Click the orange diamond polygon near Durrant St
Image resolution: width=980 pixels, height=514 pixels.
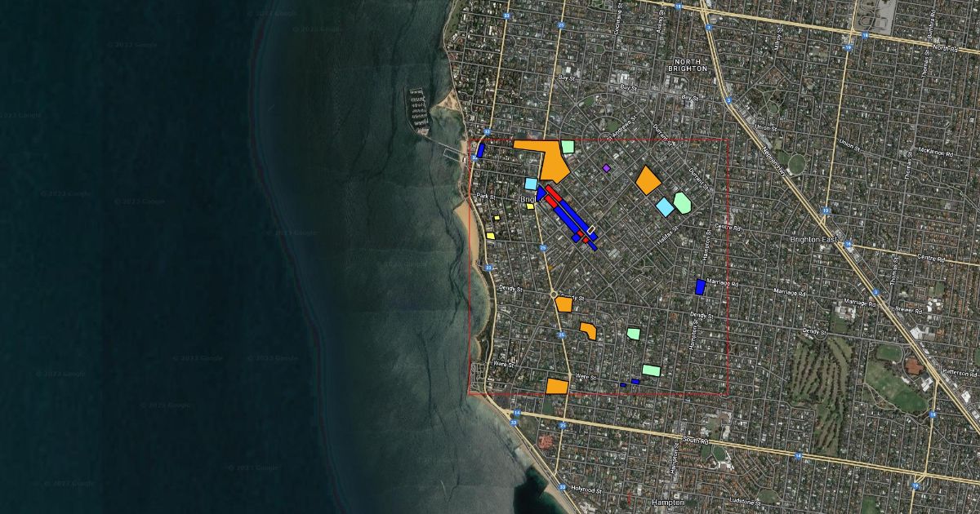[x=648, y=180]
